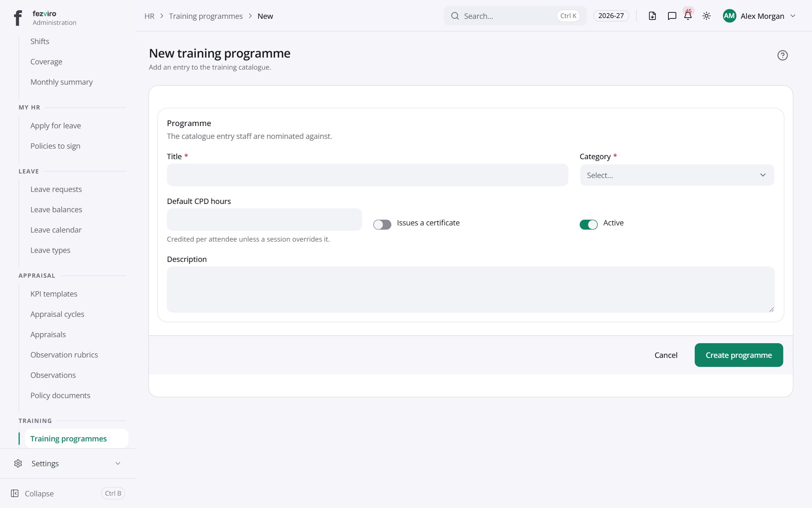
Task: Open Leave types page
Action: 50,250
